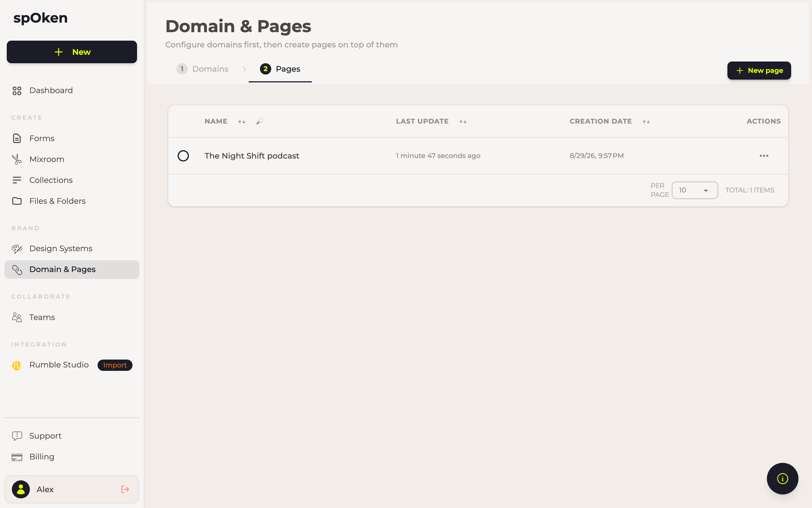Click the Files & Folders folder icon

(17, 201)
